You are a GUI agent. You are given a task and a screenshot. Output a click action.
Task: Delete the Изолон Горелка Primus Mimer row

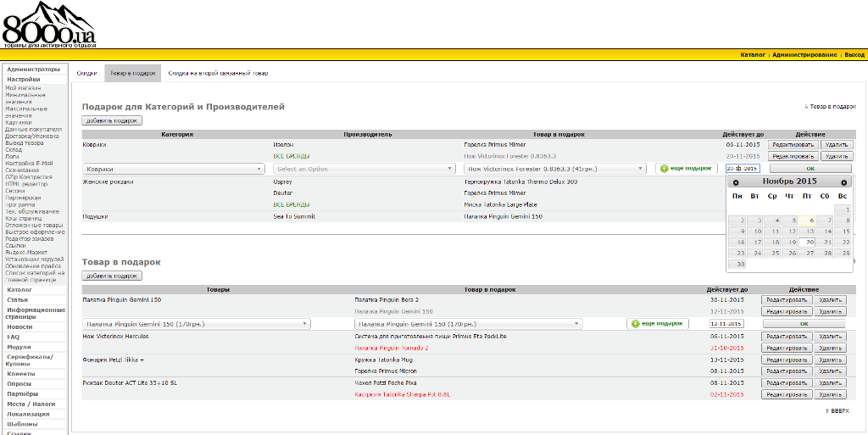[x=837, y=144]
